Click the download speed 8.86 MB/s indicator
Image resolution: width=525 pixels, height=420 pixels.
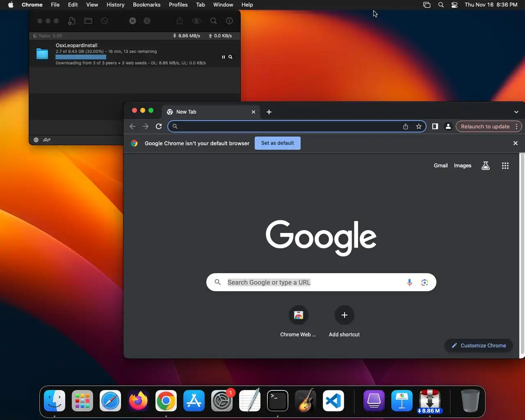[x=186, y=36]
